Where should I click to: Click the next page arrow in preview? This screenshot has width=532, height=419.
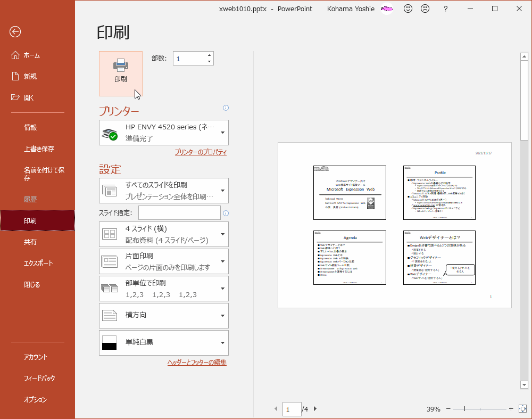click(315, 409)
